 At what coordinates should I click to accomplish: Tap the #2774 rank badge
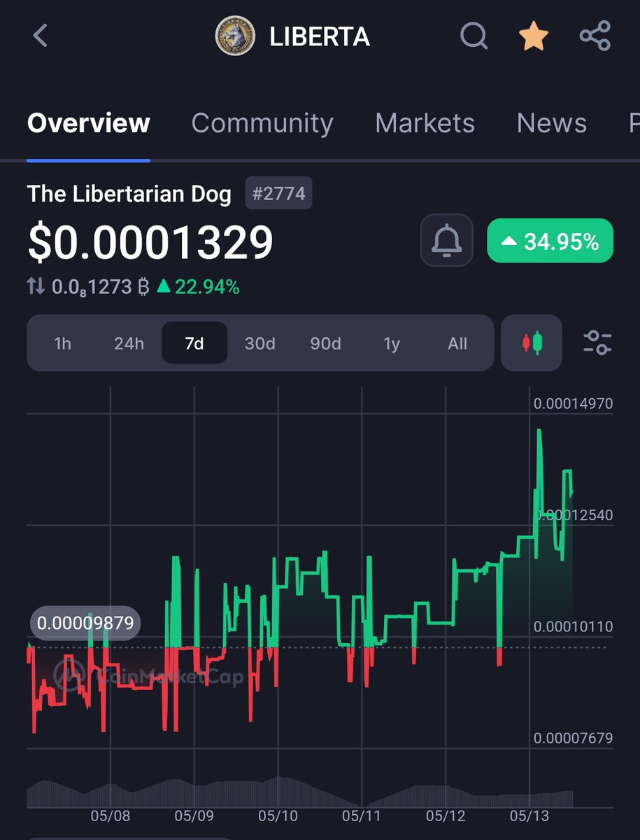[x=279, y=193]
